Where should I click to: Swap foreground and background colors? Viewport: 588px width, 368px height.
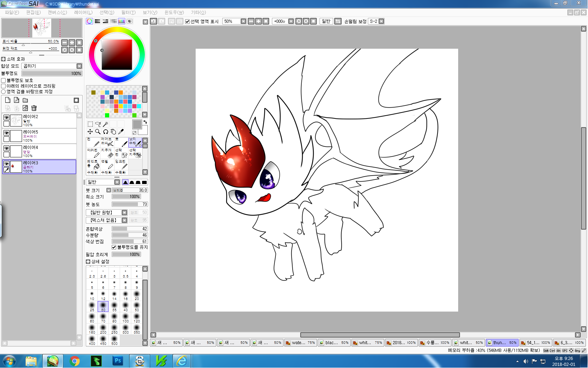pyautogui.click(x=145, y=122)
